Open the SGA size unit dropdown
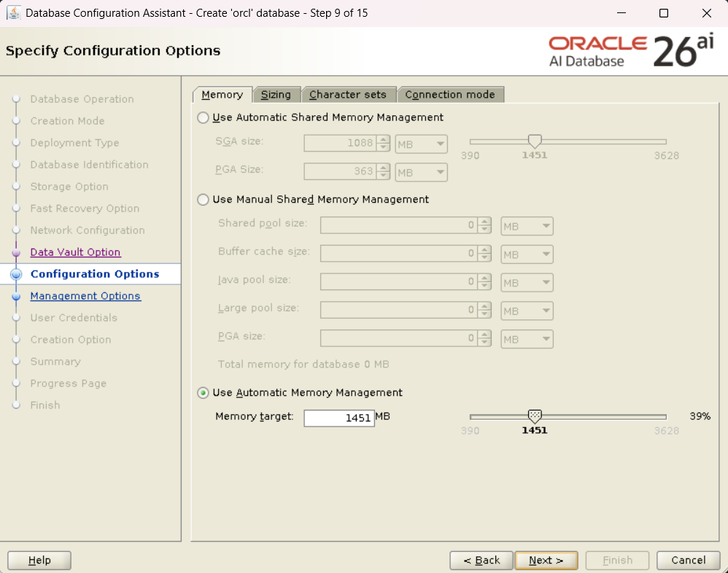 pyautogui.click(x=421, y=144)
